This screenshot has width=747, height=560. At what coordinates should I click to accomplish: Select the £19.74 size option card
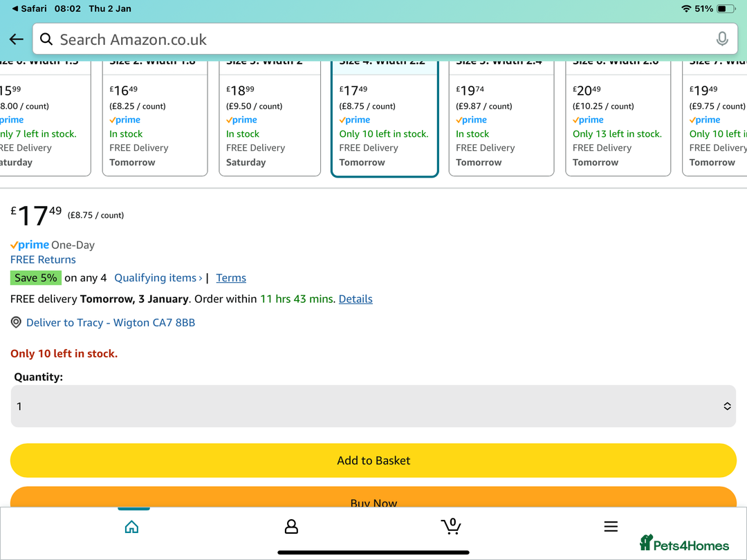(501, 119)
